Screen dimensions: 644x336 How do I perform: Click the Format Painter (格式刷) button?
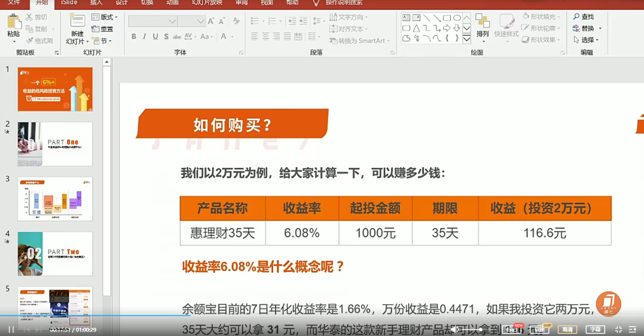40,41
